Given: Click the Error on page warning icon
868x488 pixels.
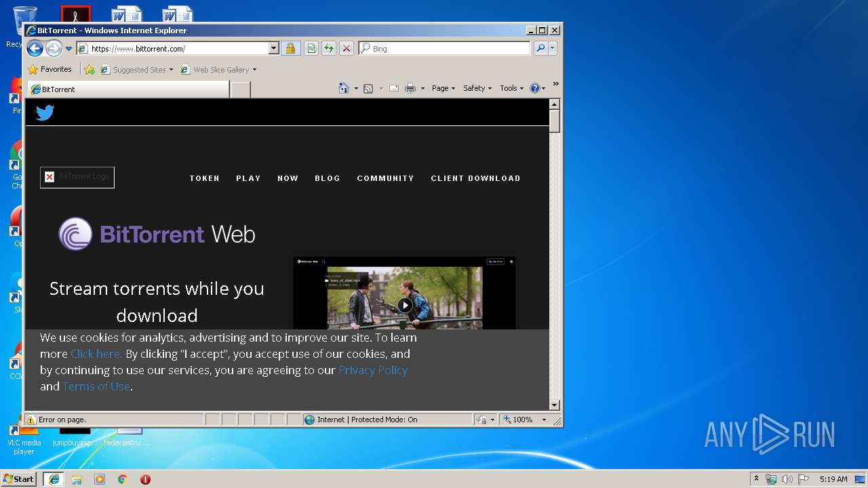Looking at the screenshot, I should [31, 420].
